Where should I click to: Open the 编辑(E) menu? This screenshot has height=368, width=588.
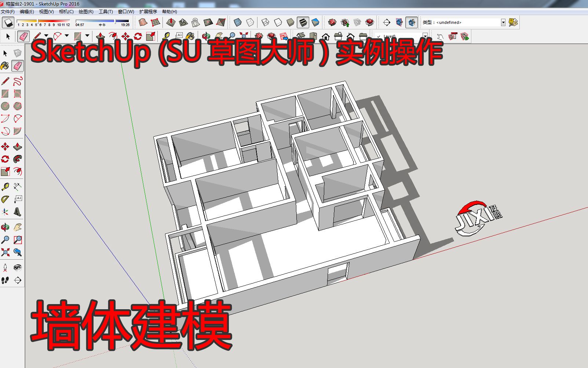pyautogui.click(x=26, y=12)
